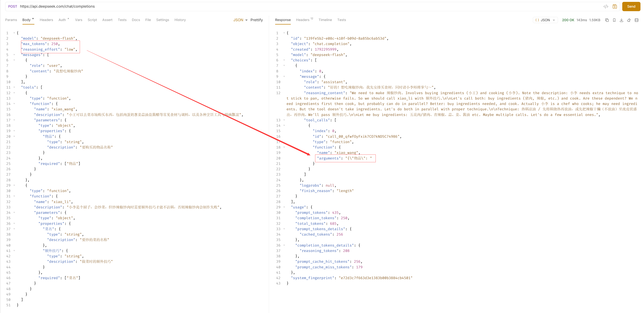Click the reasoning_tokens value 208
644x313 pixels.
pyautogui.click(x=346, y=251)
